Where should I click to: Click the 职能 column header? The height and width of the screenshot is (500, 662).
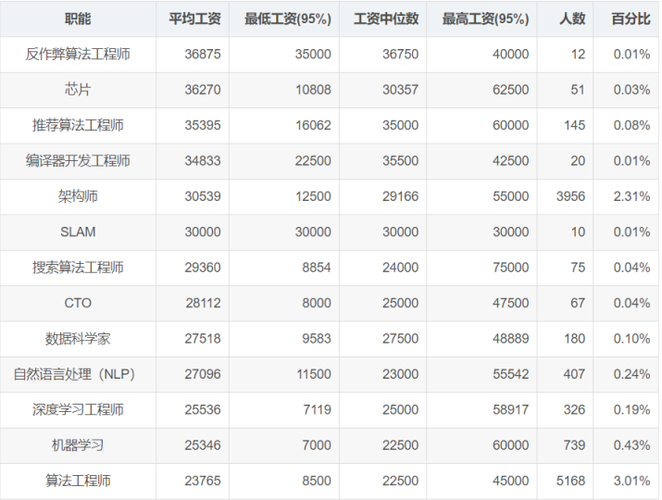[78, 19]
